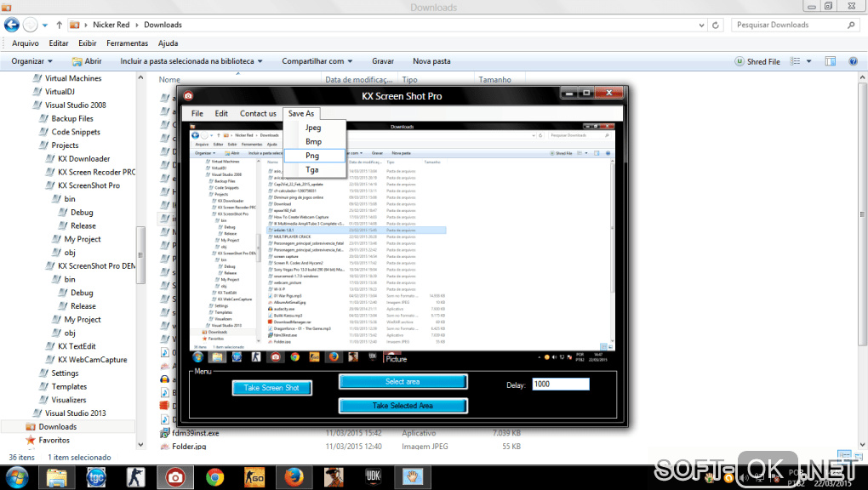Open the Organizar dropdown
The image size is (868, 490).
[31, 61]
